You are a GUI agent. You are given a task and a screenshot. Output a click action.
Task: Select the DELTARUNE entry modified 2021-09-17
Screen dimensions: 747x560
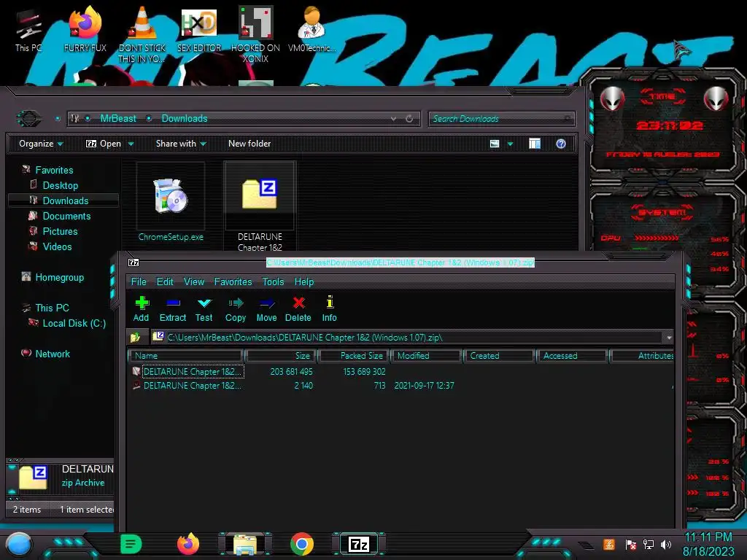[193, 386]
